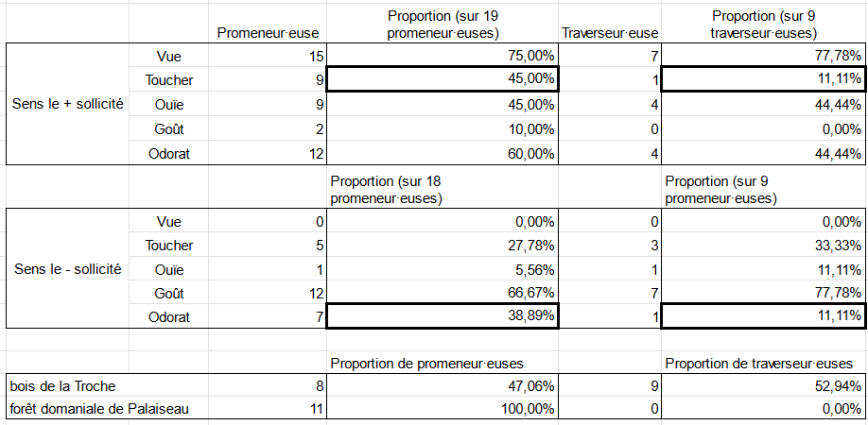Click 'Proportion (sur 9 traverseur·euses)' header cell
The image size is (868, 425).
click(764, 24)
